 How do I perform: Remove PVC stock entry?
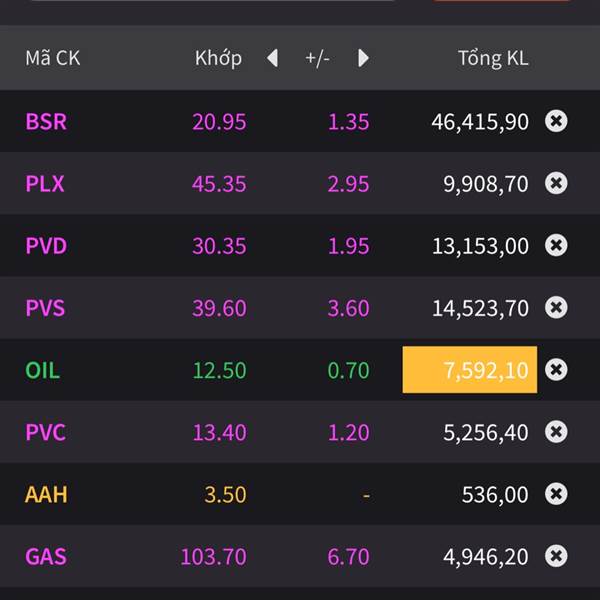[x=556, y=431]
